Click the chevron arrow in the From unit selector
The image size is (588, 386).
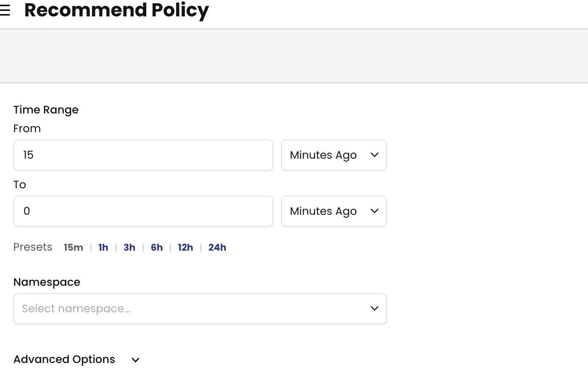(375, 155)
